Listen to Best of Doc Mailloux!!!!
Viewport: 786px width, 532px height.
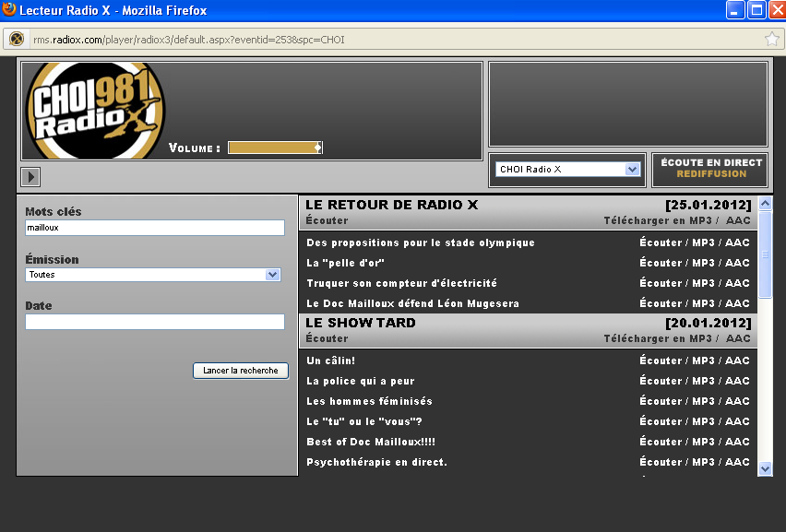[x=661, y=442]
